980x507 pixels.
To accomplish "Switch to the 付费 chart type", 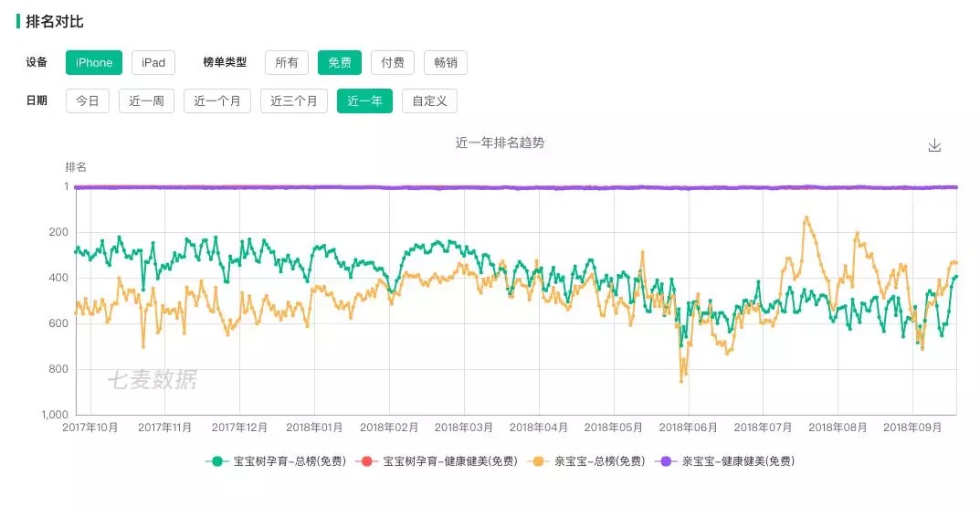I will tap(393, 62).
